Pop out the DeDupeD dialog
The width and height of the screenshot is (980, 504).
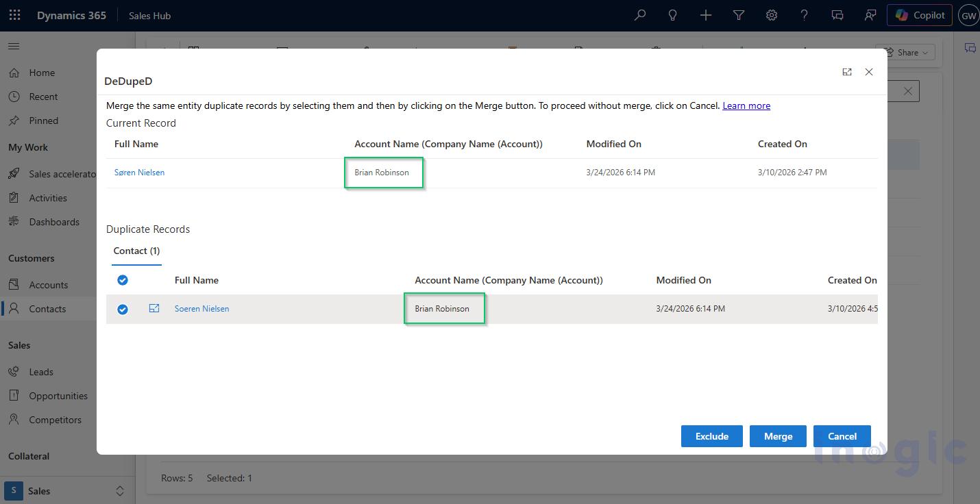point(847,71)
